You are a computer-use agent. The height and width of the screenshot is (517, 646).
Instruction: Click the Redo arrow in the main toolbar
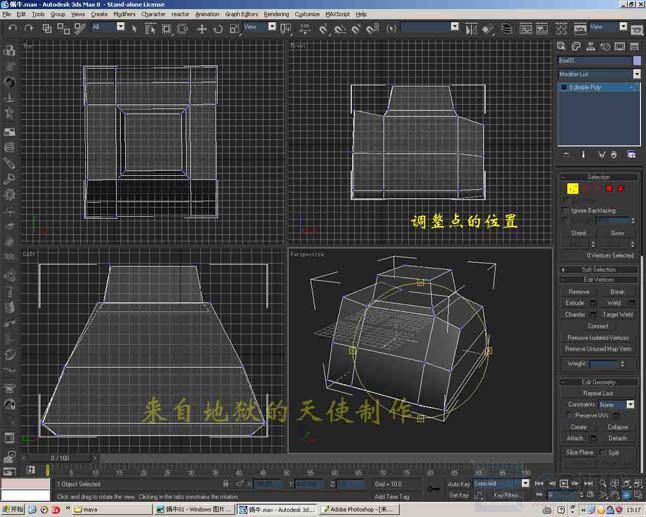28,28
